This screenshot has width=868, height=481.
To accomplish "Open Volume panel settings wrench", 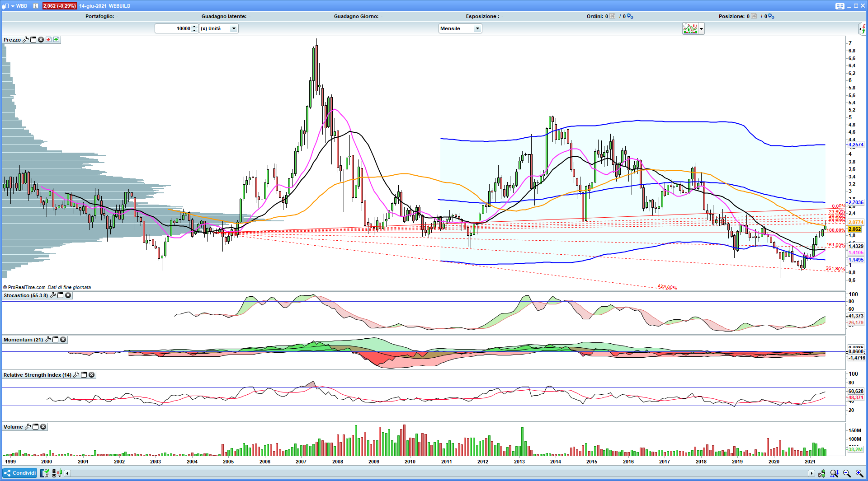I will click(28, 427).
